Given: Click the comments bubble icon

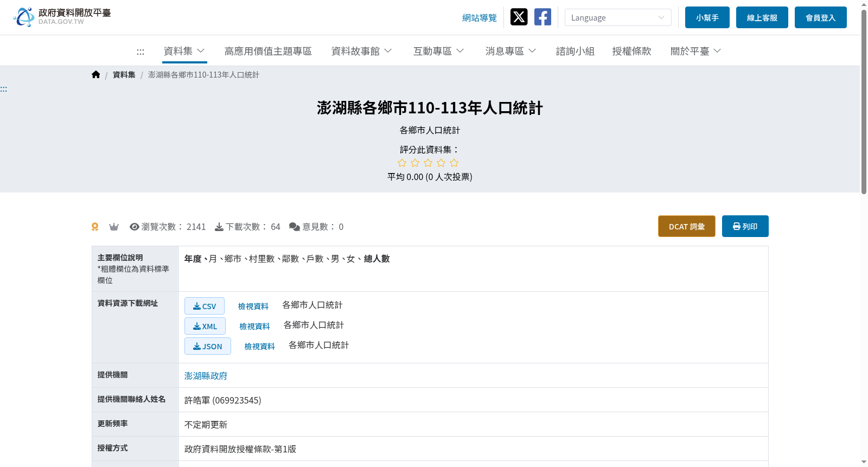Looking at the screenshot, I should tap(295, 227).
